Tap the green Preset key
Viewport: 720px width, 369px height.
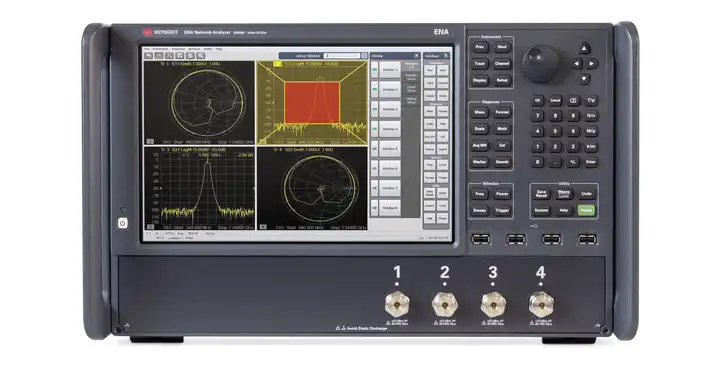(x=586, y=211)
